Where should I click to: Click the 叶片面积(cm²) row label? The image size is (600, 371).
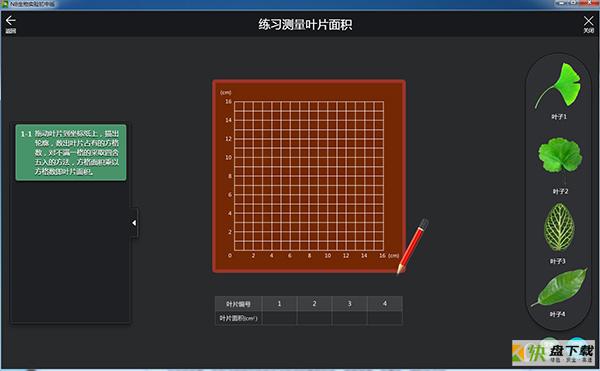coord(238,318)
